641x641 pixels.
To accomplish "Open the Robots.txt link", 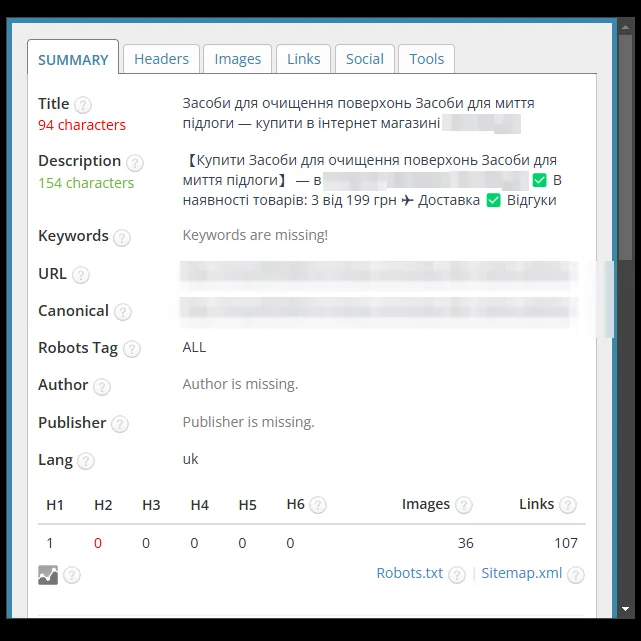I will point(409,573).
